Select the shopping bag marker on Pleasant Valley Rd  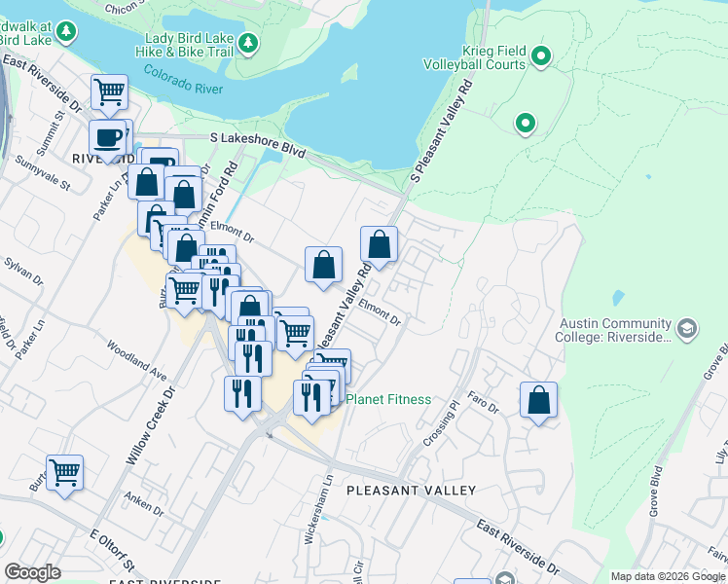click(379, 248)
